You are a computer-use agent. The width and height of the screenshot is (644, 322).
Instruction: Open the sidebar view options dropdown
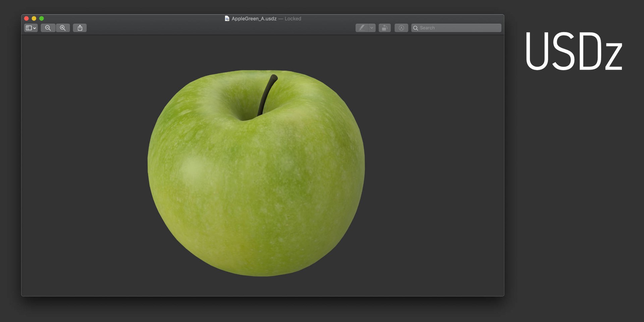click(x=31, y=28)
